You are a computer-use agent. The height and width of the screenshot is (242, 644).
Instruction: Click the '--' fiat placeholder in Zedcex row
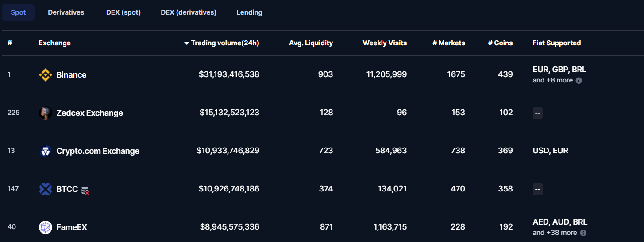pyautogui.click(x=538, y=113)
